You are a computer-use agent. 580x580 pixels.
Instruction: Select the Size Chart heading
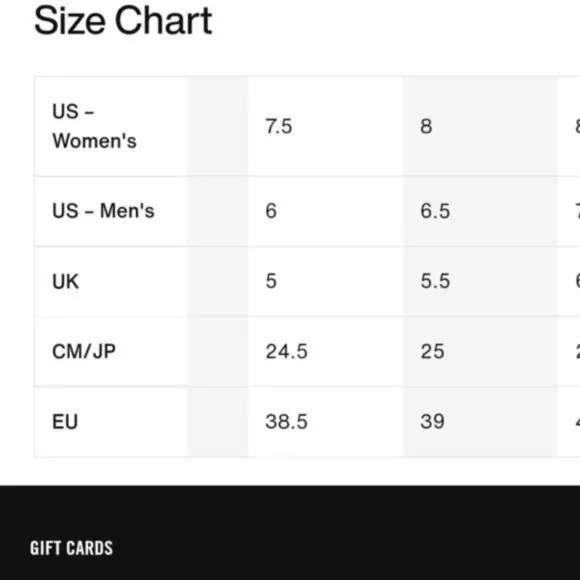pyautogui.click(x=123, y=21)
